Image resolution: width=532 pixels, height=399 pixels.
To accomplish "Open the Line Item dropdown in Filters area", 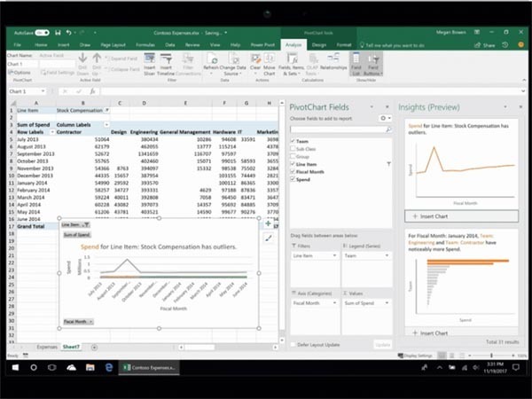I will tap(334, 255).
